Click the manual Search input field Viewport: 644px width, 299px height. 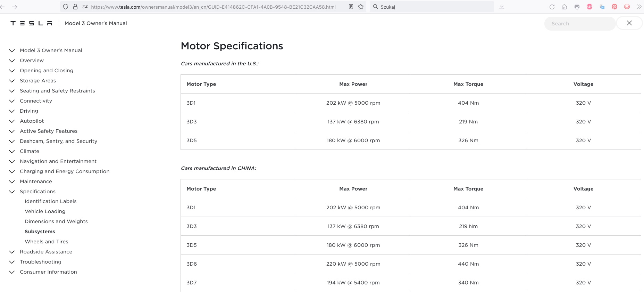click(580, 24)
